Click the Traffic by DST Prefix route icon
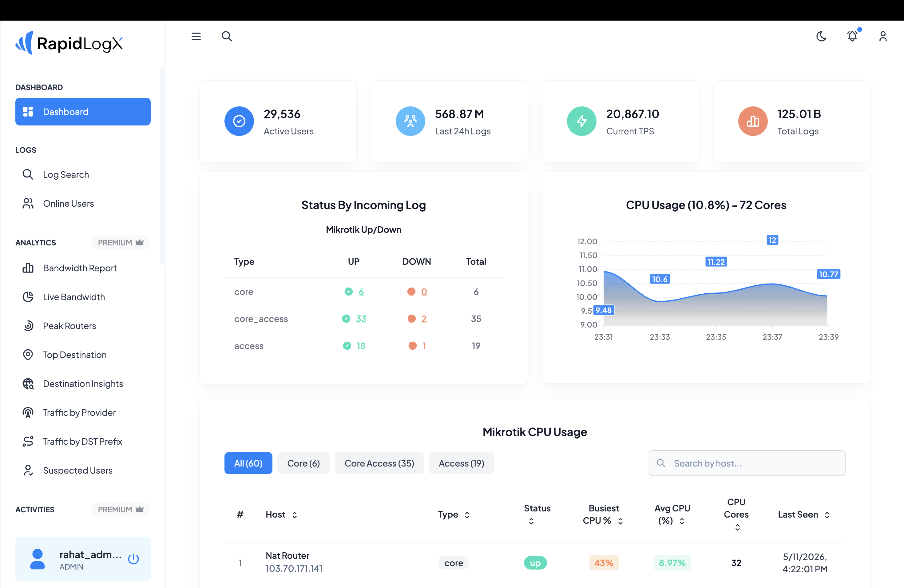 [x=28, y=441]
